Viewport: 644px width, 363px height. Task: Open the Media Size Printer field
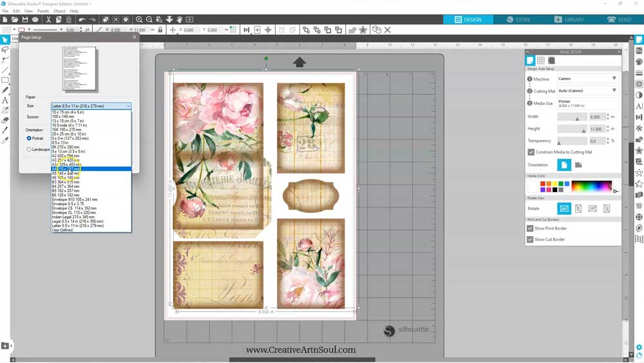[588, 103]
